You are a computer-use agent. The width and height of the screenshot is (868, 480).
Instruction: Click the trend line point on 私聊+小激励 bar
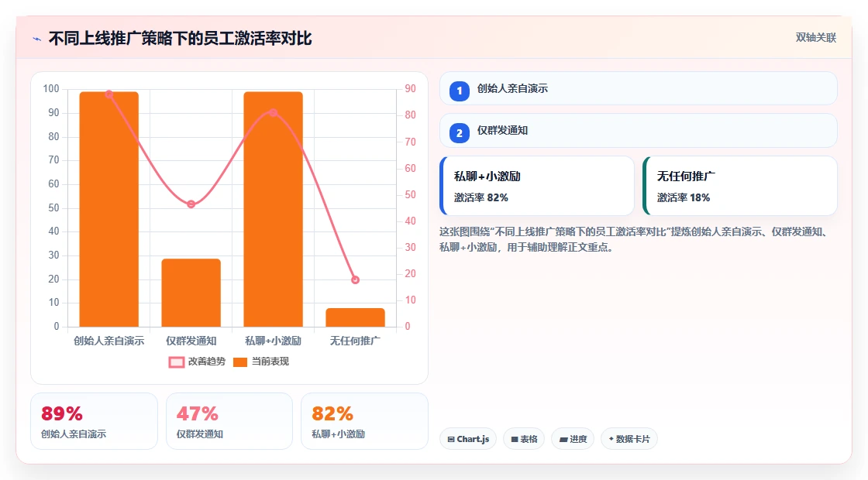pos(273,113)
